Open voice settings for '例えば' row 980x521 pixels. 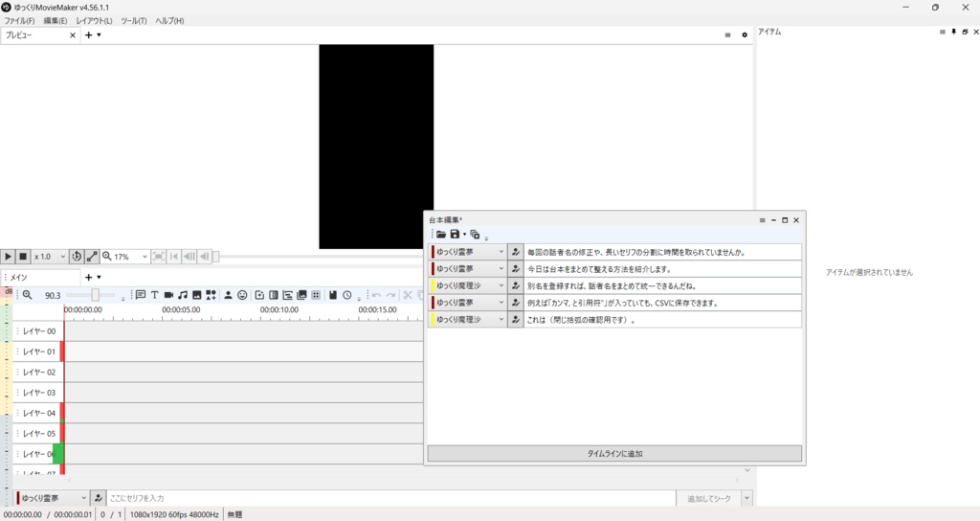tap(516, 303)
